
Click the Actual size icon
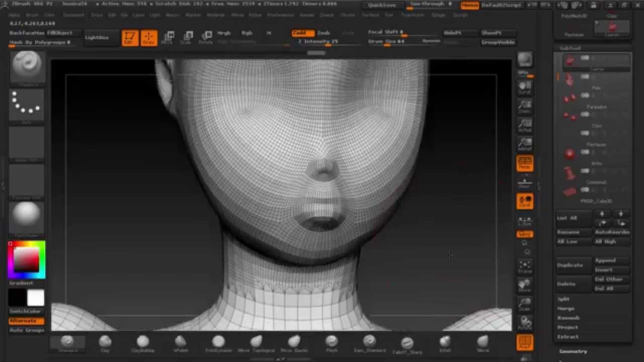point(525,126)
